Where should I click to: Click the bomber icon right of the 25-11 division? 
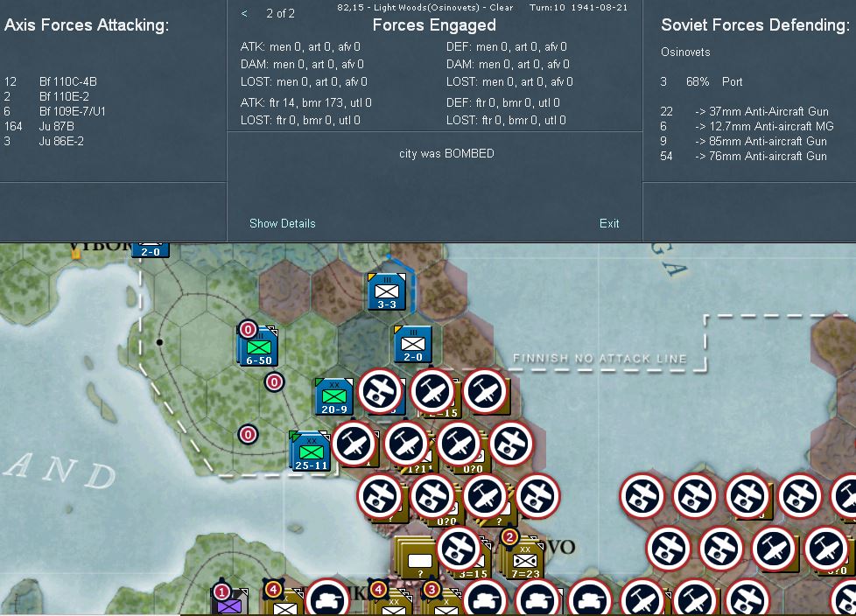tap(354, 444)
